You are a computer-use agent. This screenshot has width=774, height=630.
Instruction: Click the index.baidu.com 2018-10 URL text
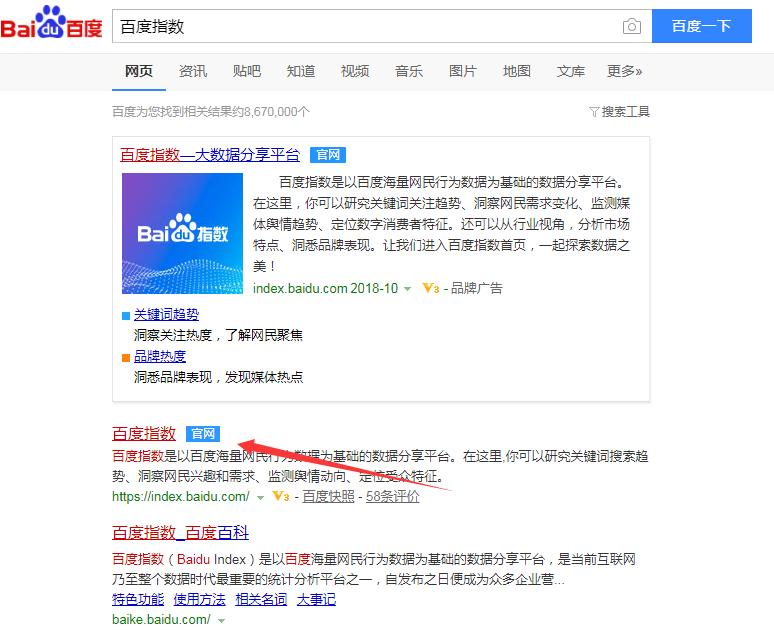point(325,288)
